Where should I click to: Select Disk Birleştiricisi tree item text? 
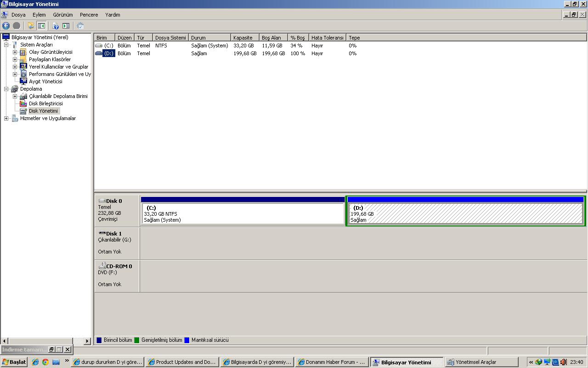[45, 103]
